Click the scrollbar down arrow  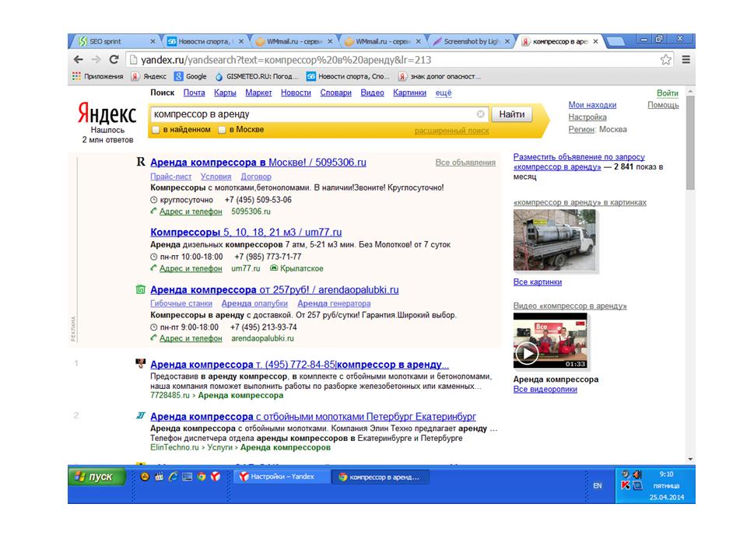[x=690, y=459]
